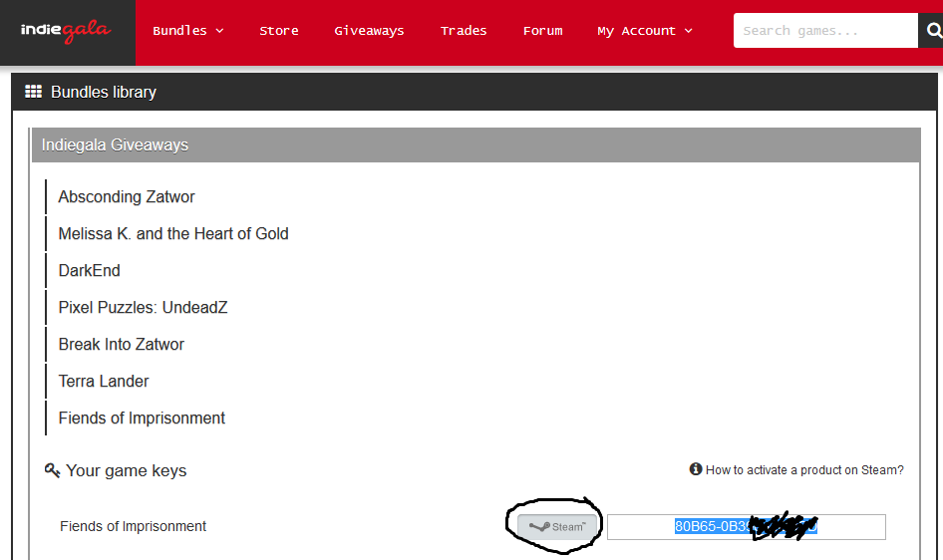Click the key icon by Your game keys
This screenshot has width=943, height=560.
[x=53, y=470]
